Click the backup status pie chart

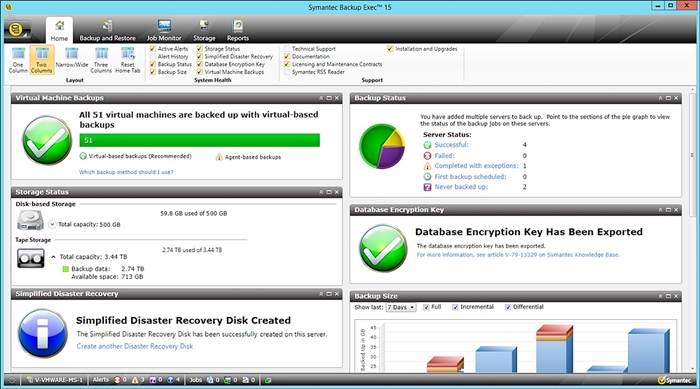tap(382, 146)
